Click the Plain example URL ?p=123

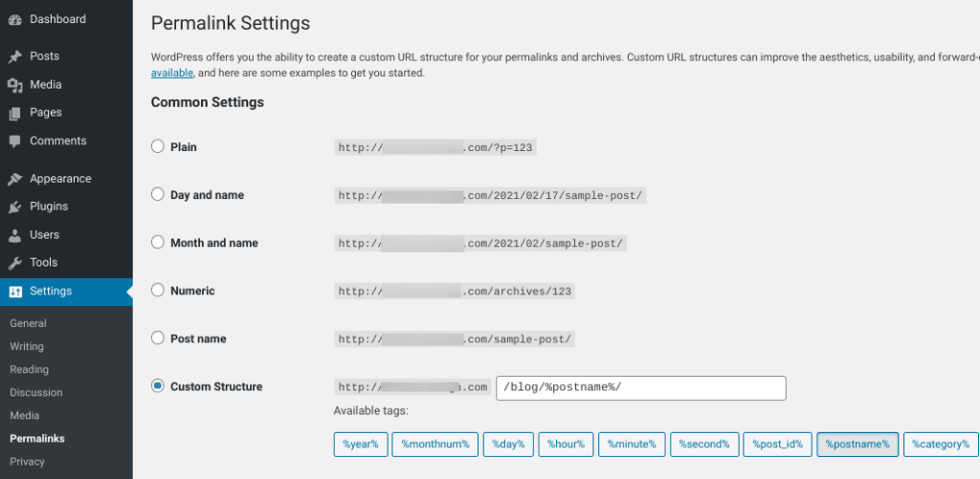coord(435,148)
